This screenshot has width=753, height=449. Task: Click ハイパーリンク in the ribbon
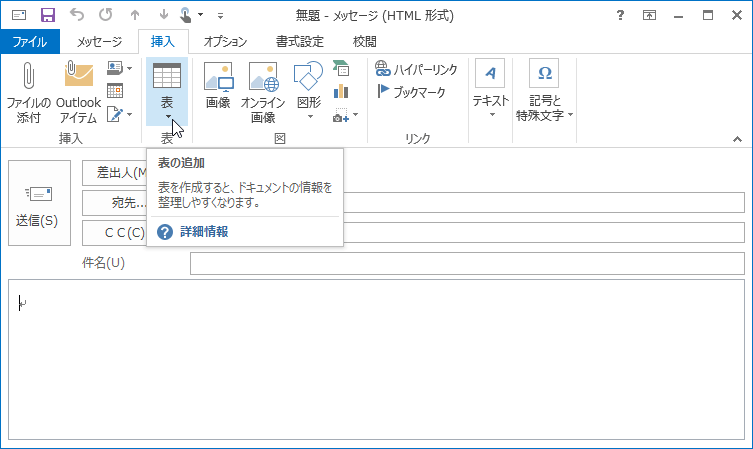pos(416,69)
